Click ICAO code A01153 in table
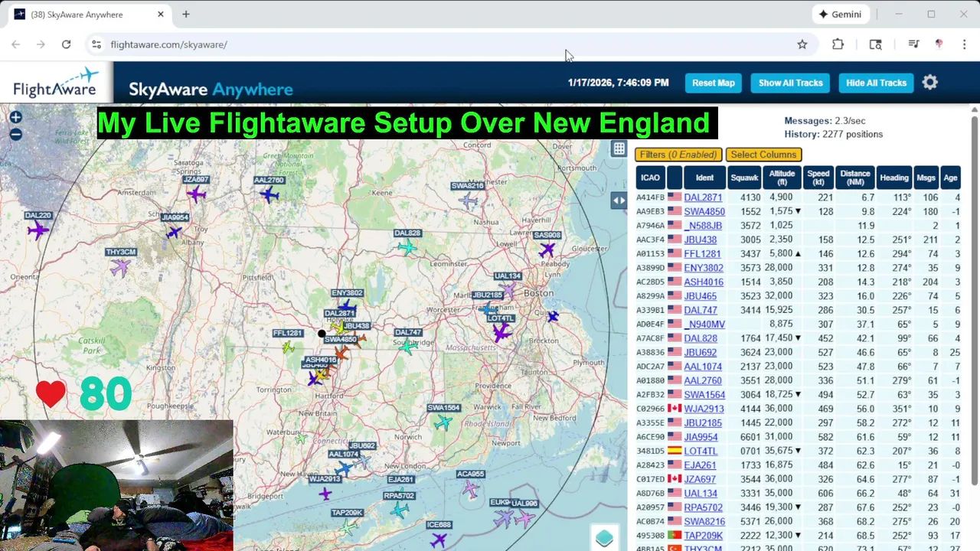Screen dimensions: 980x551 click(650, 254)
